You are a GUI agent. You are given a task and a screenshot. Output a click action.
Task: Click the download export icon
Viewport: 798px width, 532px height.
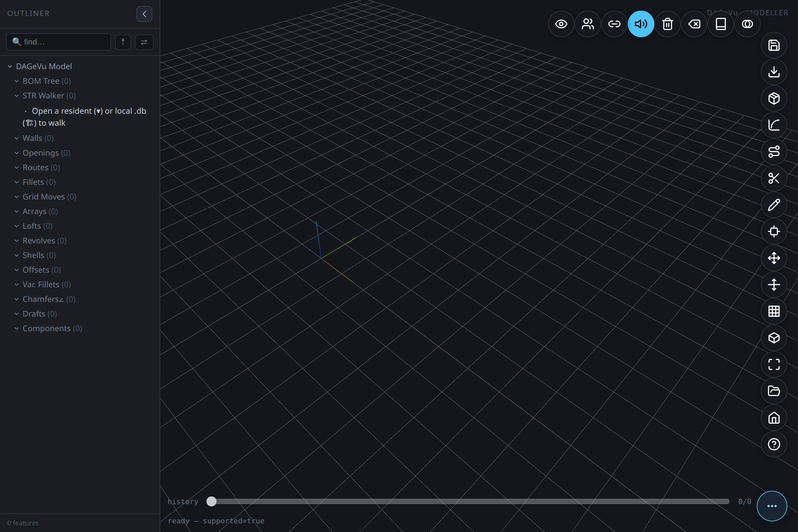coord(774,72)
